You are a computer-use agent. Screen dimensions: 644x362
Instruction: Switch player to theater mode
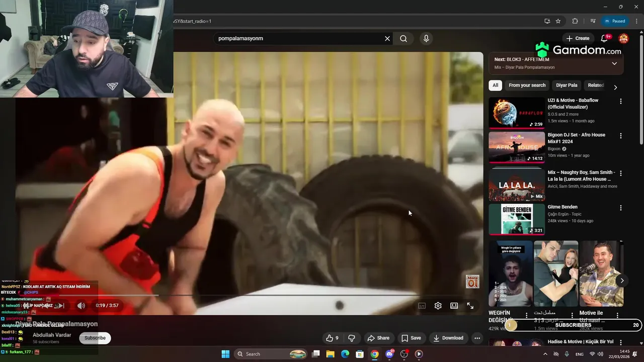tap(454, 306)
